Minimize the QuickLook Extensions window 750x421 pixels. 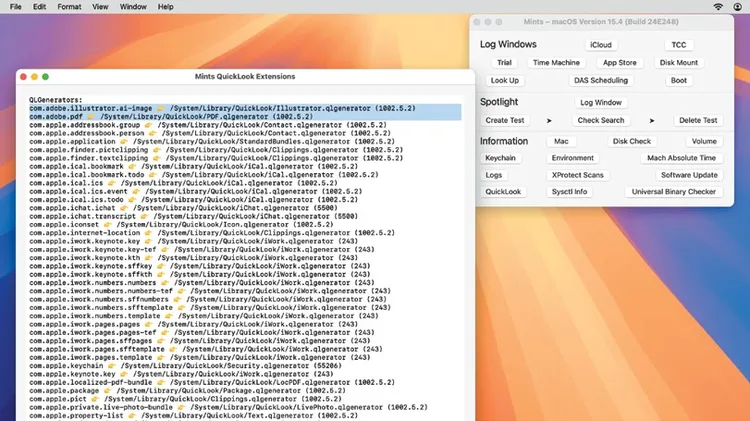point(34,77)
